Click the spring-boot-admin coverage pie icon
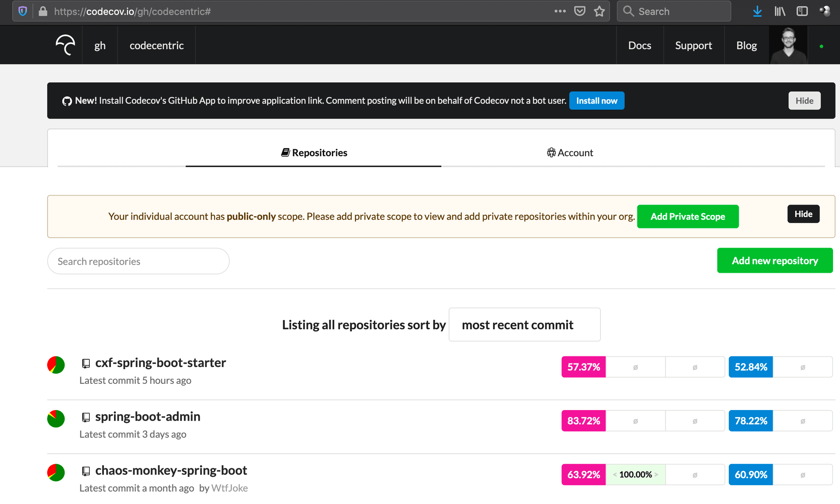This screenshot has height=504, width=840. pos(56,419)
